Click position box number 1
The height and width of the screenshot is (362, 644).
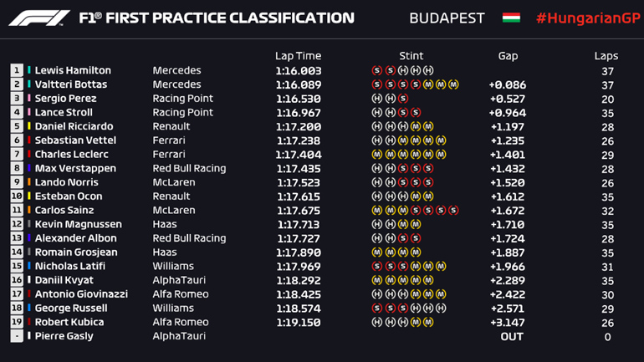(16, 70)
